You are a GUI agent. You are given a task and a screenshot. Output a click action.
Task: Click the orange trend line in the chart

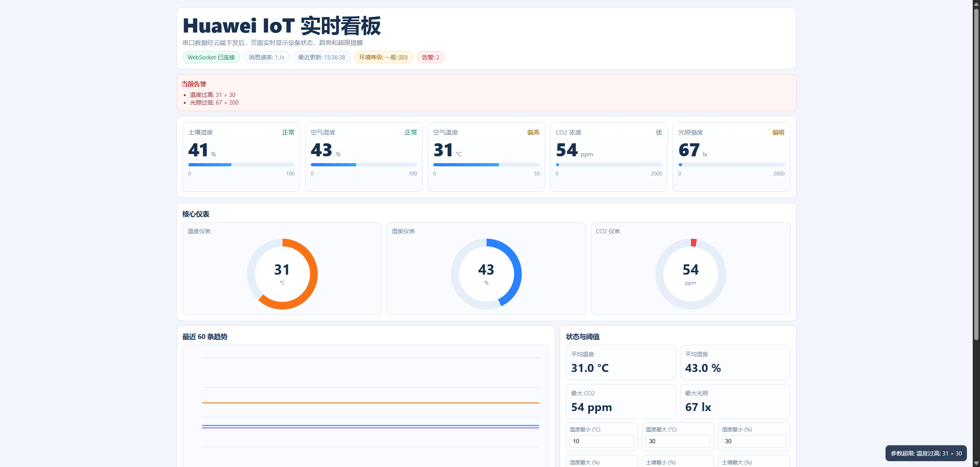coord(371,403)
